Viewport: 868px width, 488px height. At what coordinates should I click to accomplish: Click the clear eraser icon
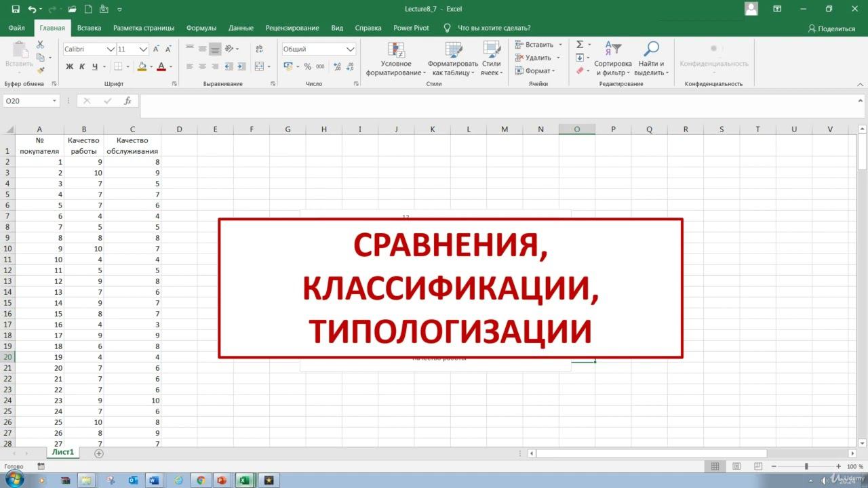(580, 70)
